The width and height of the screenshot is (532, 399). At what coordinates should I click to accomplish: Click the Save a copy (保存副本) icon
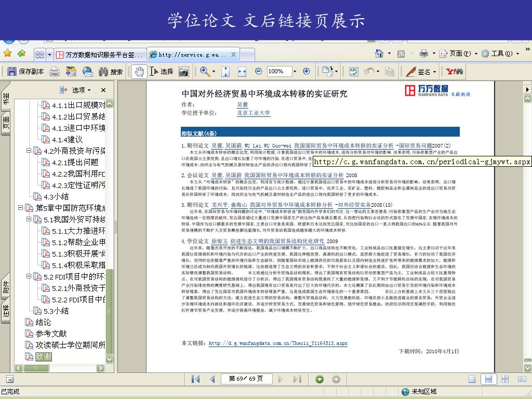(12, 71)
